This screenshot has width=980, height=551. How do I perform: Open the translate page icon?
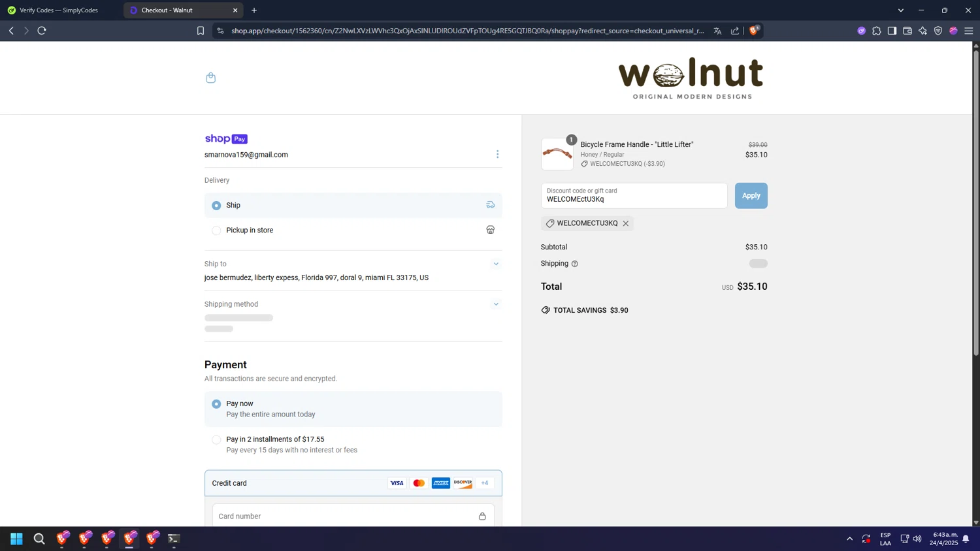[717, 31]
